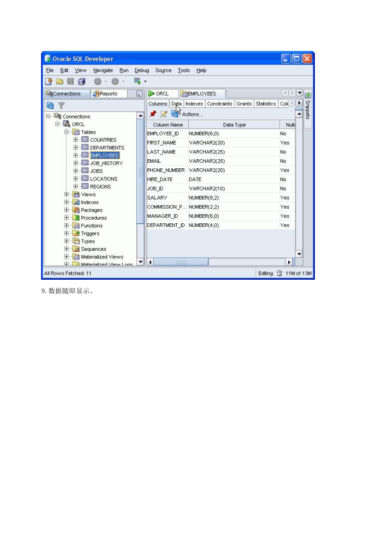Open the Edit menu

(x=65, y=70)
